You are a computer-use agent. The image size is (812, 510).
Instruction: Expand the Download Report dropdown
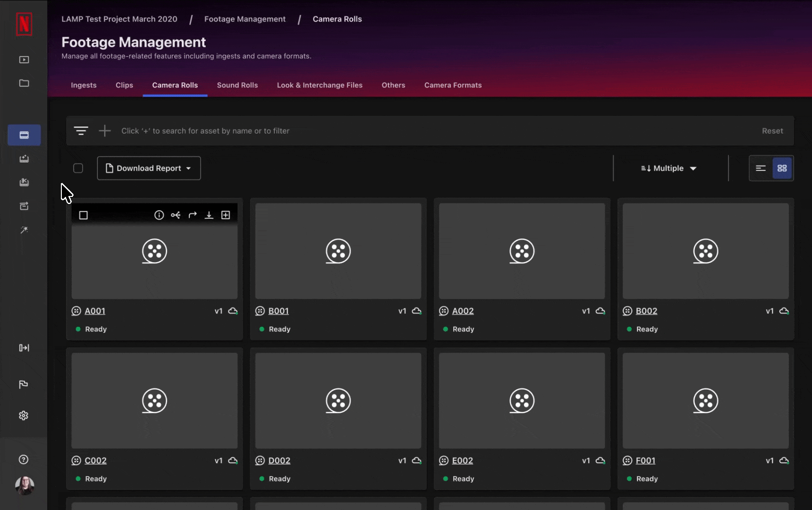point(149,168)
